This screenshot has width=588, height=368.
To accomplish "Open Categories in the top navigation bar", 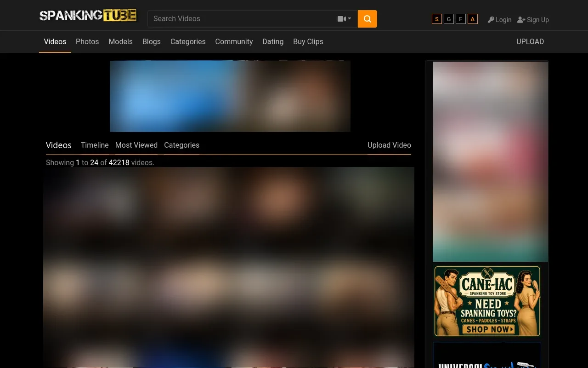I will [188, 41].
